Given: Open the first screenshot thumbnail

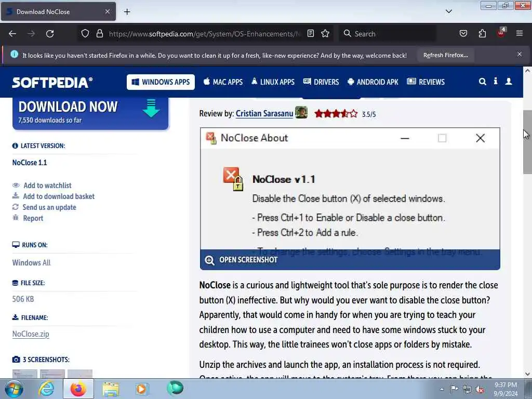Looking at the screenshot, I should 25,374.
